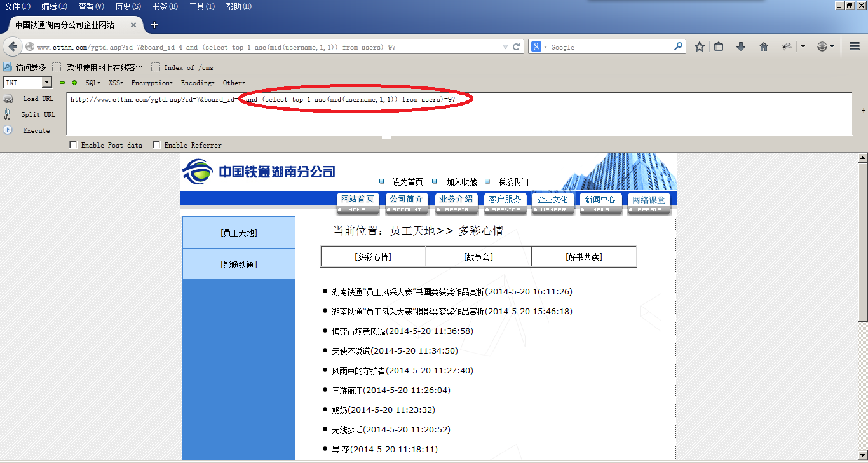
Task: Enable Post data checkbox
Action: point(73,145)
